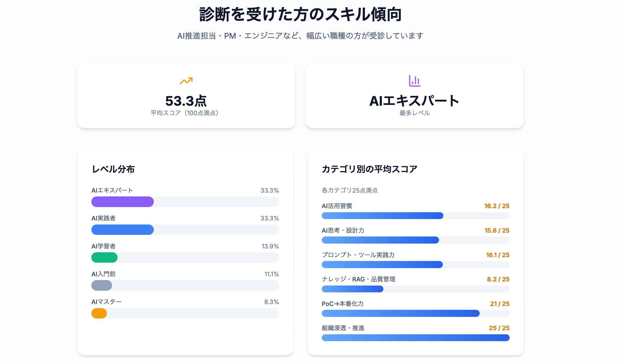Click the orange trending-up arrow icon

(x=186, y=81)
